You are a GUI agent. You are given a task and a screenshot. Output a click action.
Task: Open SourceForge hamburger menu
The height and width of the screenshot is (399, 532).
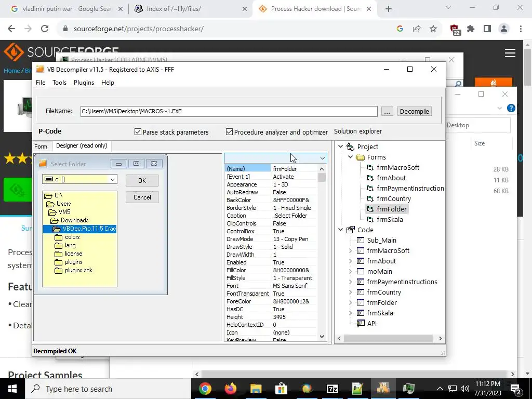pos(510,53)
